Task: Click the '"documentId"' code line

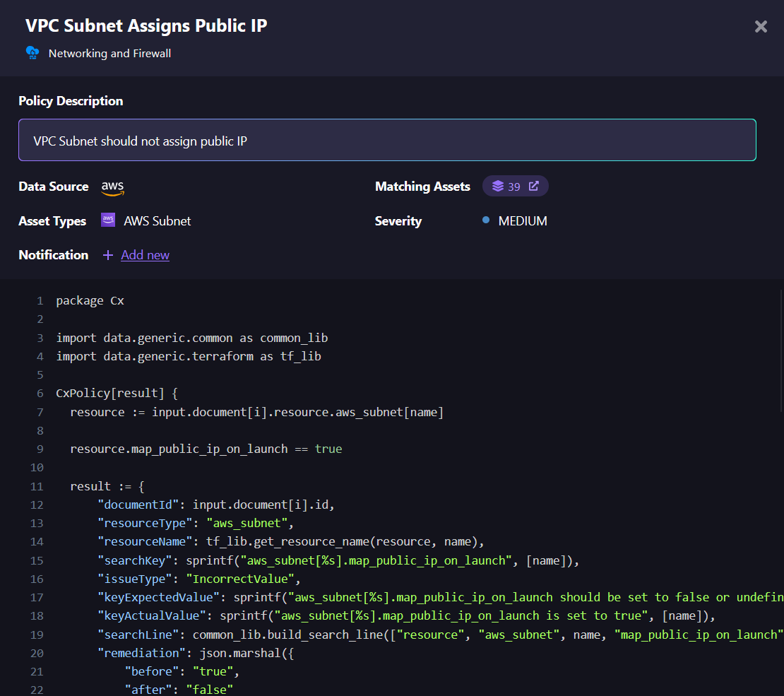Action: [216, 505]
